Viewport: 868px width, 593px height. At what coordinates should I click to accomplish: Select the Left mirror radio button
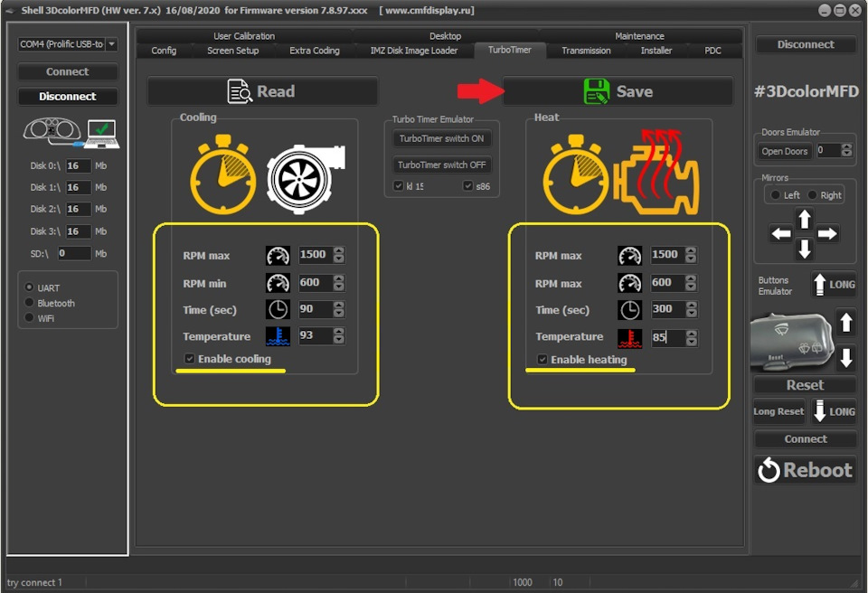[x=773, y=194]
